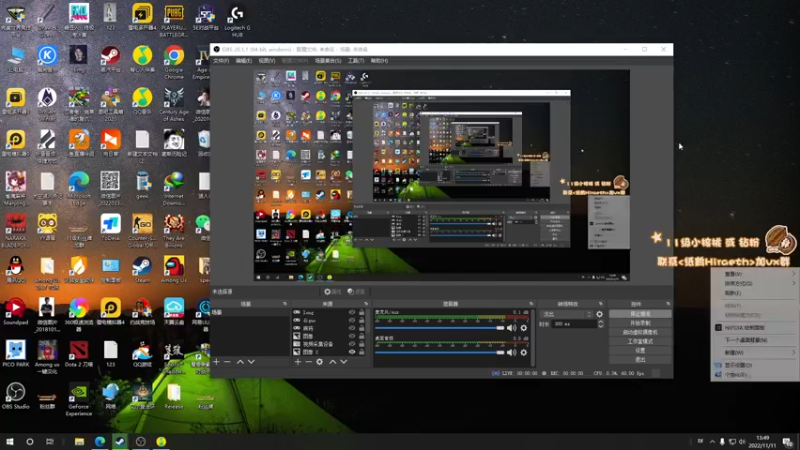Toggle visibility eye of 视频采集设备 source

coord(352,344)
